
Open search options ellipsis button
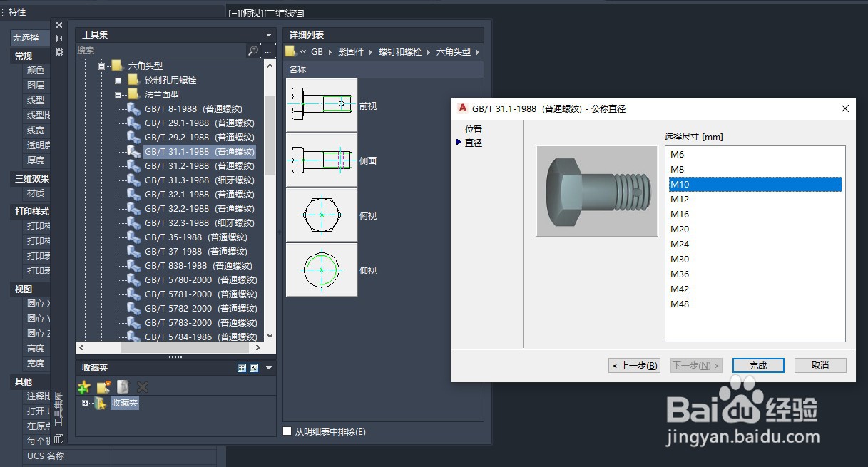(x=268, y=51)
